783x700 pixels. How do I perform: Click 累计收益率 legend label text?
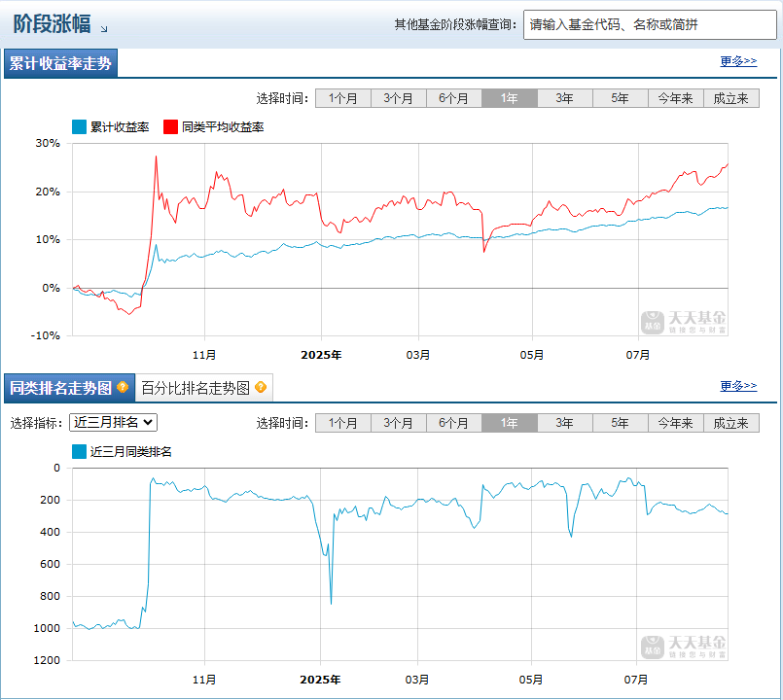click(x=120, y=126)
